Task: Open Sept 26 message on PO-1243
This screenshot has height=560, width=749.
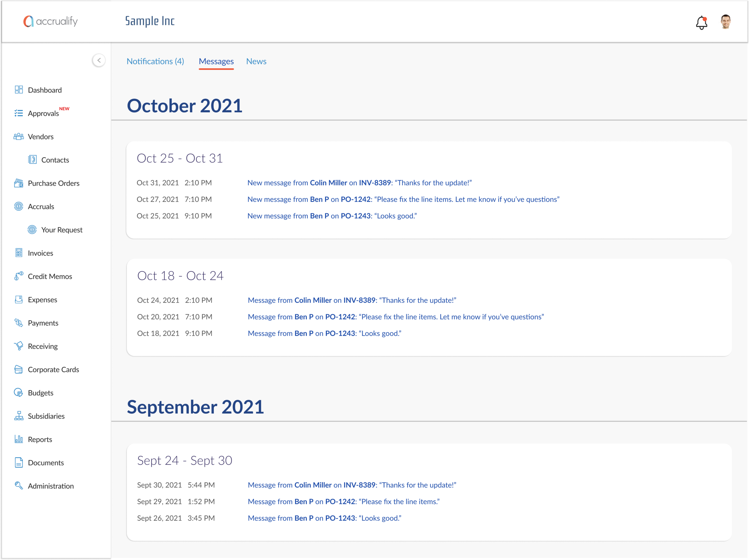Action: 324,518
